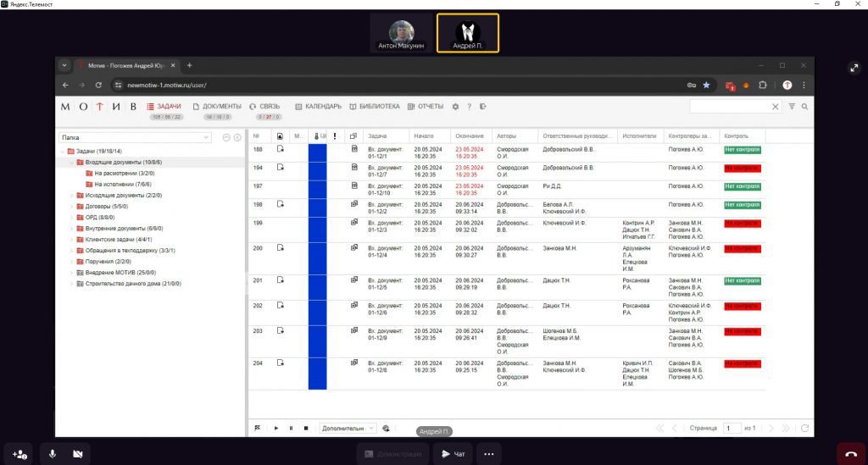Refresh the task list page
This screenshot has height=465, width=868.
pos(804,428)
